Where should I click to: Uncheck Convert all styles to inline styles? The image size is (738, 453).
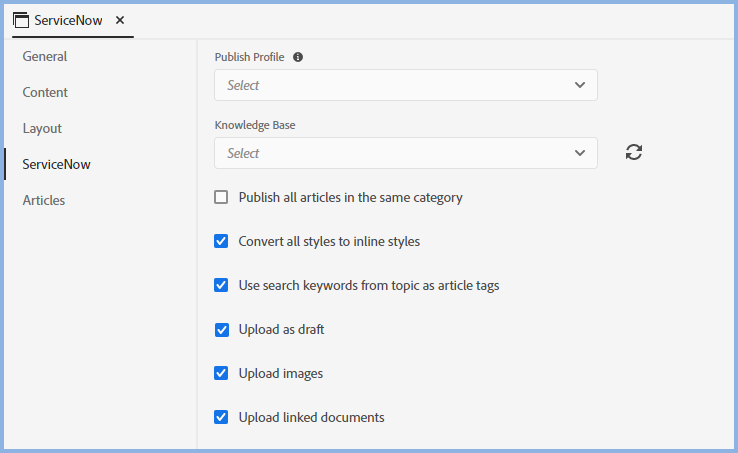click(222, 241)
